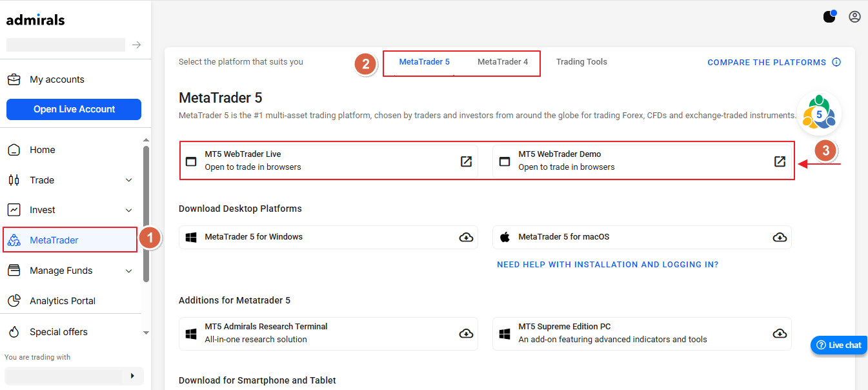Download MT5 Admirals Research Terminal cloud icon
Viewport: 868px width, 390px height.
coord(466,334)
